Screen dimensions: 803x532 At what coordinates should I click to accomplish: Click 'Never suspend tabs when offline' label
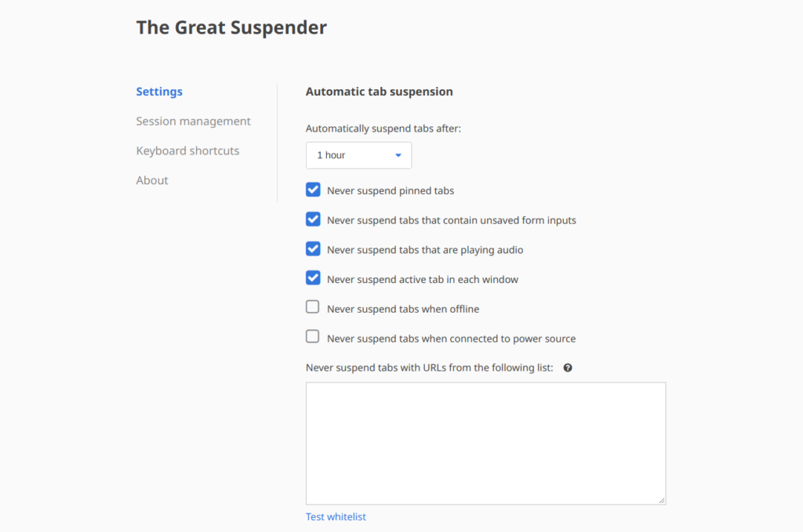coord(403,309)
